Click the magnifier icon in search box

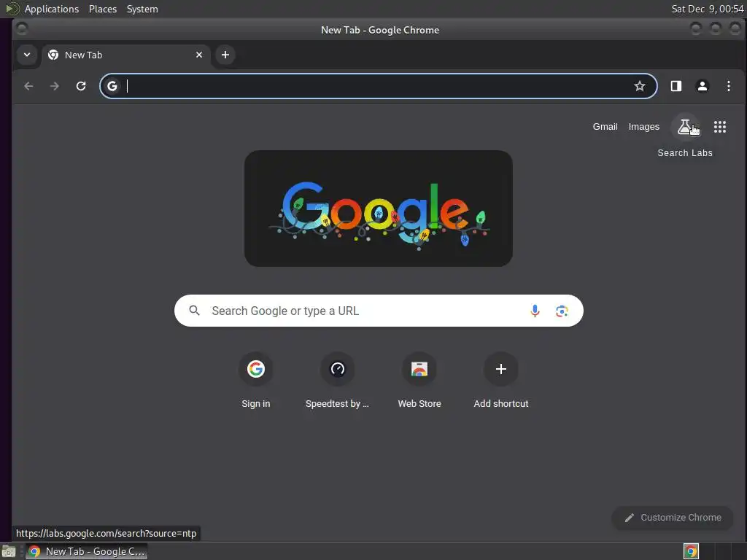(194, 311)
